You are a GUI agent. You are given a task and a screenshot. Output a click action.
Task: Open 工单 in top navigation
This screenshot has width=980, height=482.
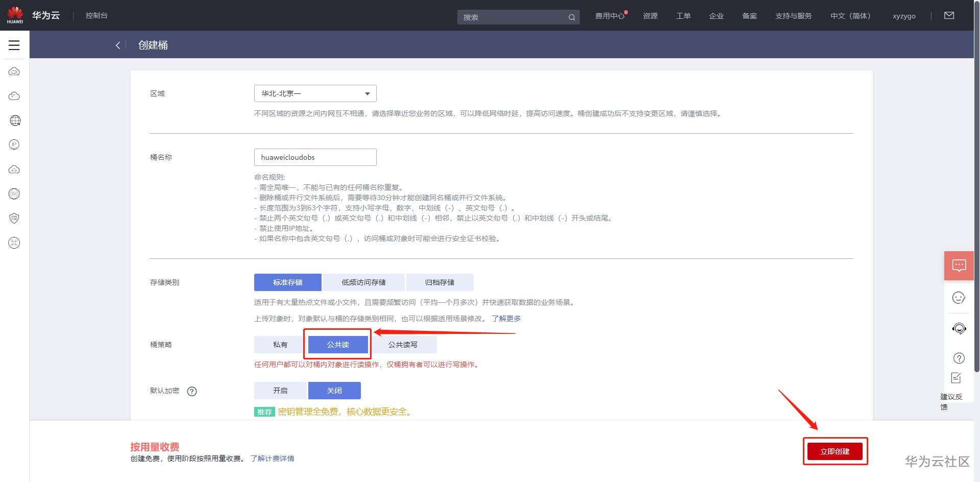[x=683, y=16]
